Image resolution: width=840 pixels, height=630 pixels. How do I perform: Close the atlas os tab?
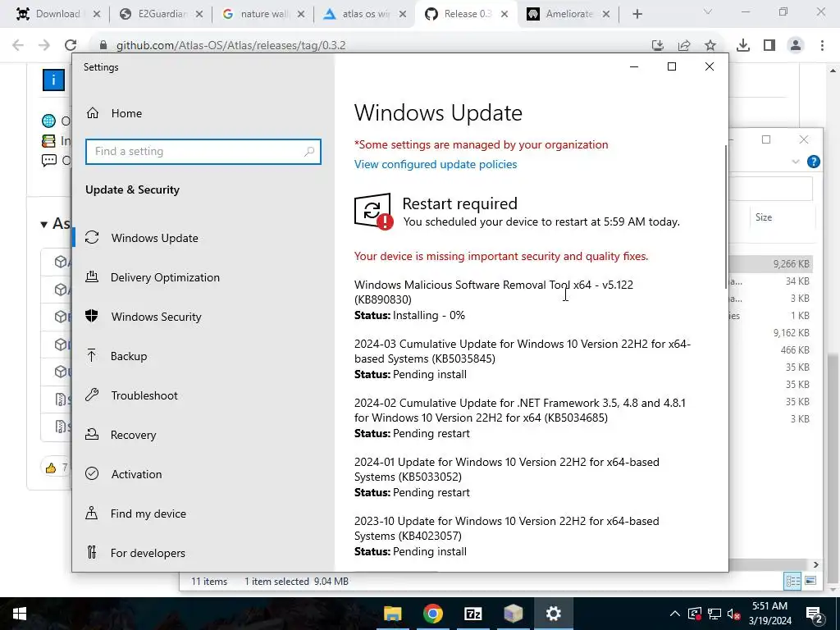click(403, 14)
